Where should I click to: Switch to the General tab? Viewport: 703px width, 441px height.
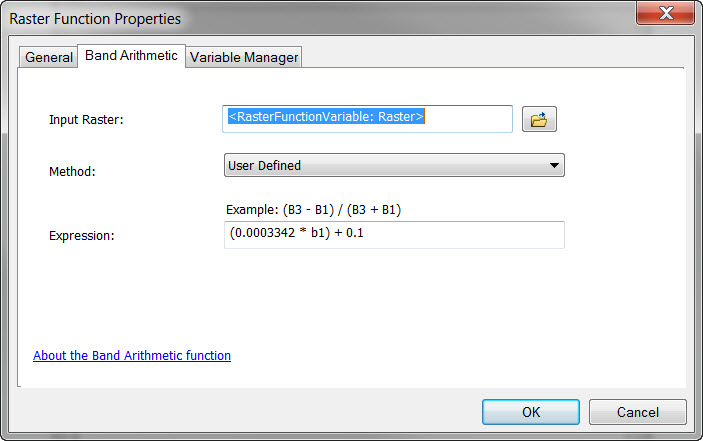tap(49, 57)
